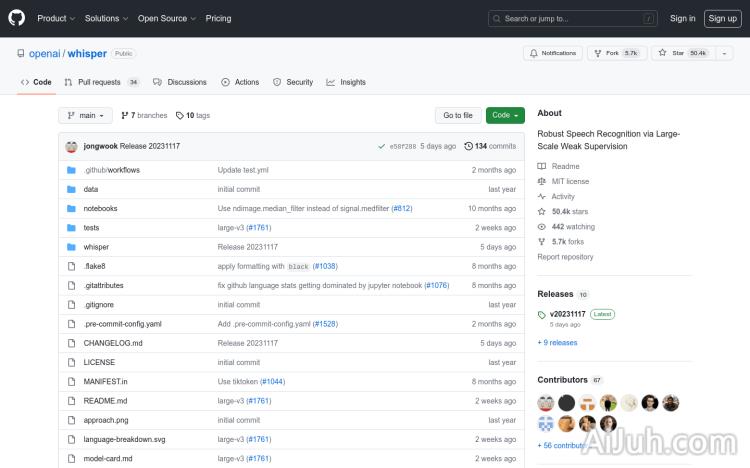Expand the main branch dropdown
The image size is (750, 468).
[85, 116]
